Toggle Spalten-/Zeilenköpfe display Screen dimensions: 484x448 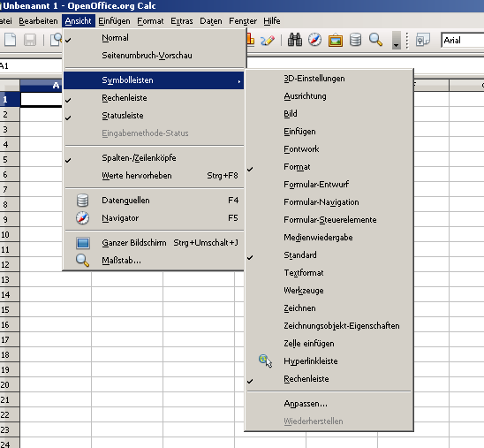(154, 158)
